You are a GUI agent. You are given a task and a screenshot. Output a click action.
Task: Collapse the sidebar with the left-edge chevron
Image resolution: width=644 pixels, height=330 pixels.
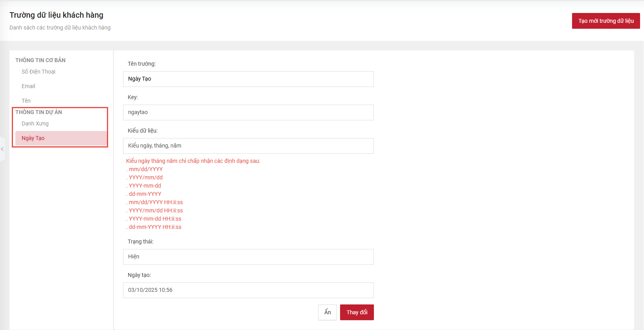point(2,149)
